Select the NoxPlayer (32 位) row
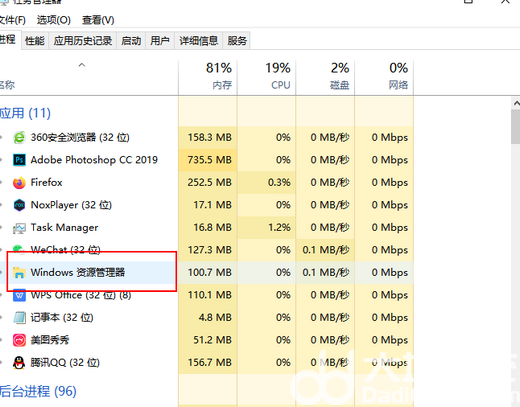 pos(207,205)
